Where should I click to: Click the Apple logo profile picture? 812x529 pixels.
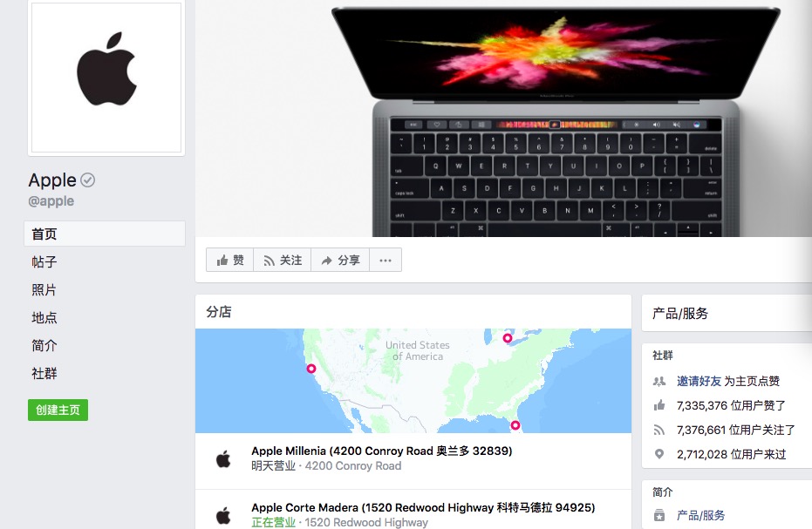pos(106,77)
